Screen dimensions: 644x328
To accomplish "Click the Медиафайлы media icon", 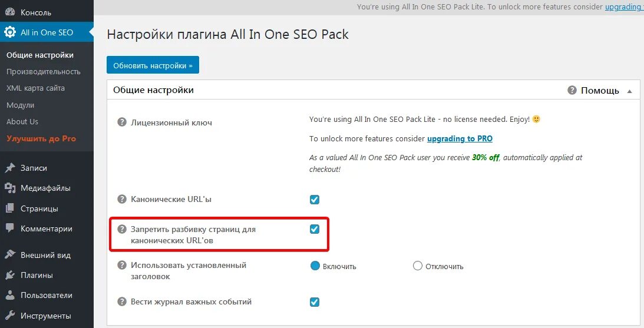I will tap(10, 188).
